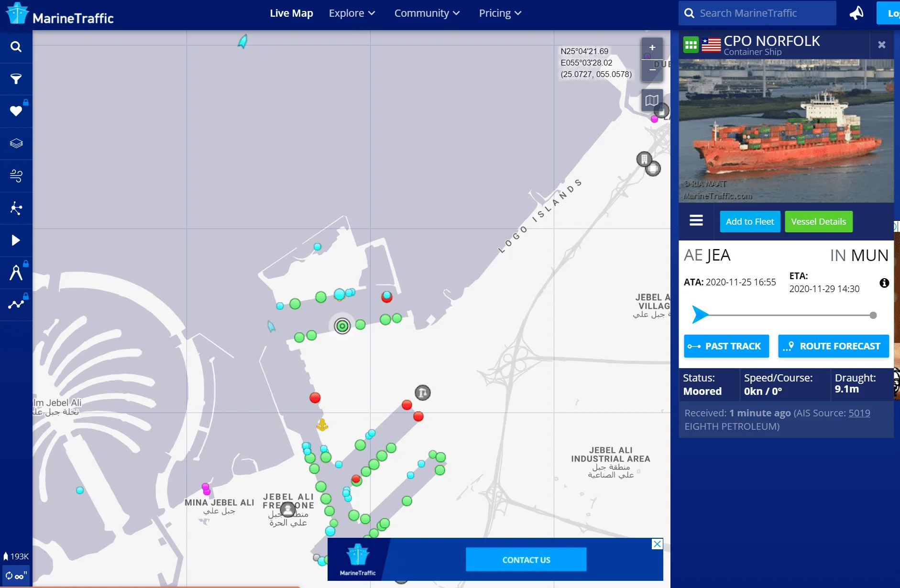
Task: Click the voyage progress slider end dot
Action: (873, 315)
